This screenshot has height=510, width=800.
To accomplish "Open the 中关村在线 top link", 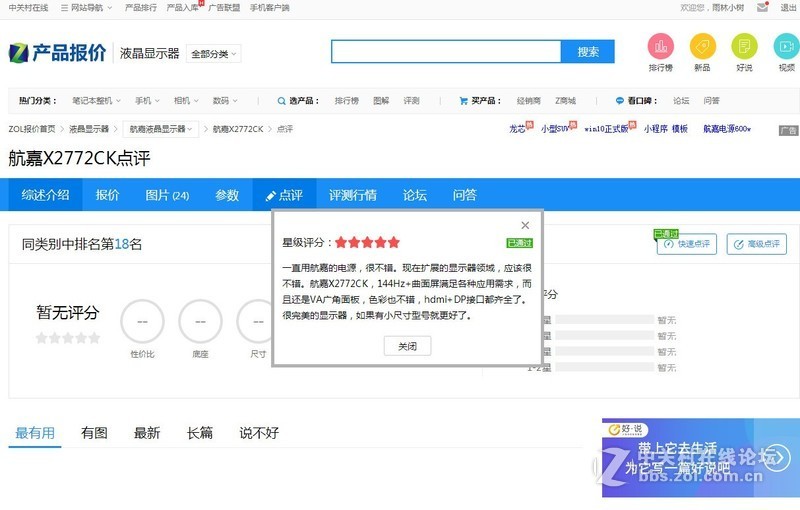I will tap(29, 8).
